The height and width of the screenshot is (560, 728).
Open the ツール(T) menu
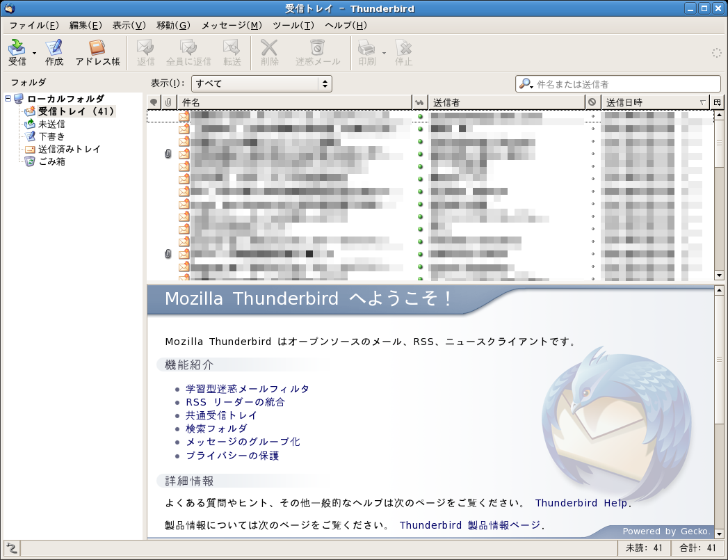pyautogui.click(x=293, y=25)
